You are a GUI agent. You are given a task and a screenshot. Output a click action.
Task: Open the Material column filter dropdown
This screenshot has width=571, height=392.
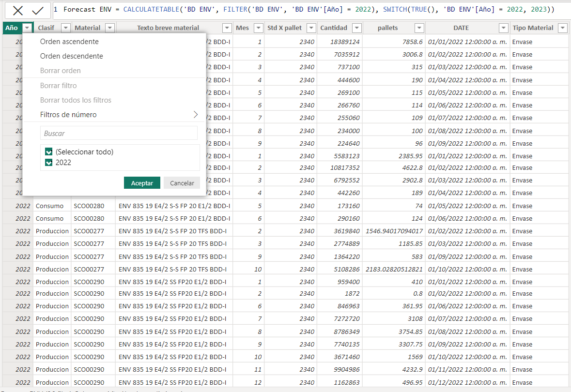[110, 28]
